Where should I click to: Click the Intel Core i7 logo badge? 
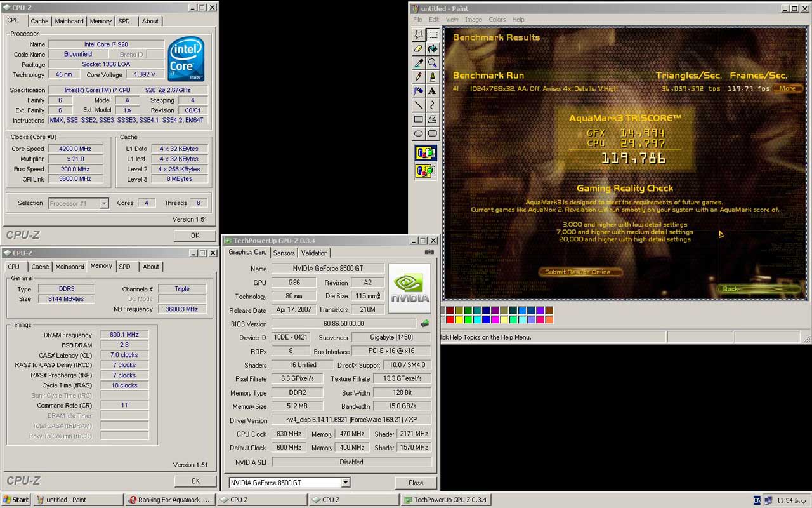186,59
